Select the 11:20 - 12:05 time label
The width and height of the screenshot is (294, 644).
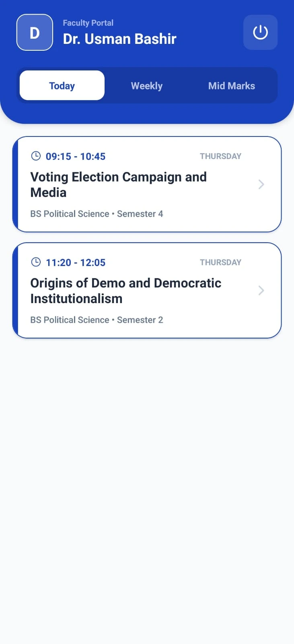(x=76, y=263)
